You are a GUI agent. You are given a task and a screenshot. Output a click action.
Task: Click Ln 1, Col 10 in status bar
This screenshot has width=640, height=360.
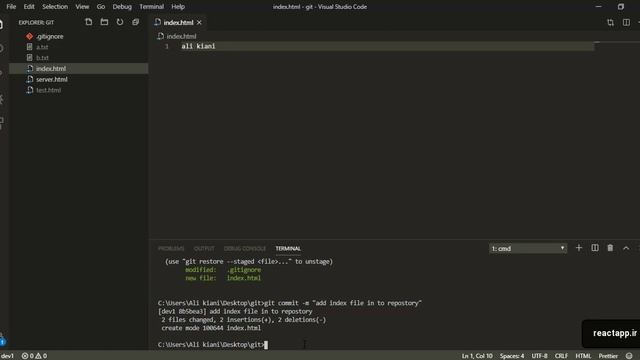477,356
